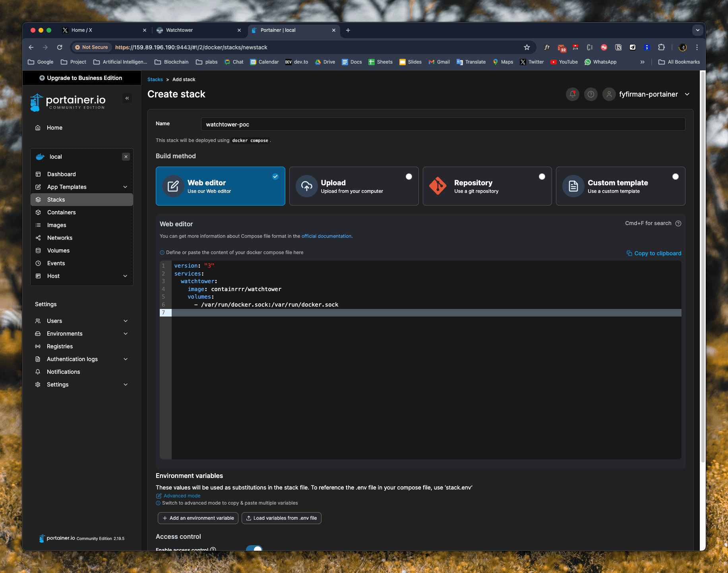The width and height of the screenshot is (728, 573).
Task: Open the Chrome tab search dropdown
Action: pos(697,30)
